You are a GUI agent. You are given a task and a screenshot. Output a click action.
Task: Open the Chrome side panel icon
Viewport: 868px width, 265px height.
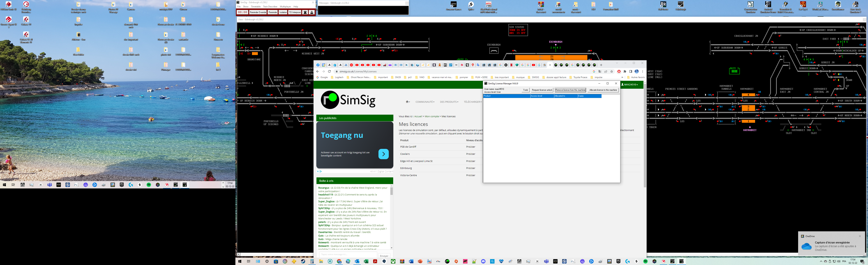tap(631, 71)
